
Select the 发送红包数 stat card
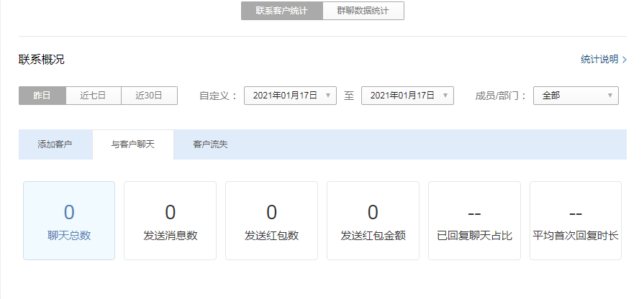point(271,221)
